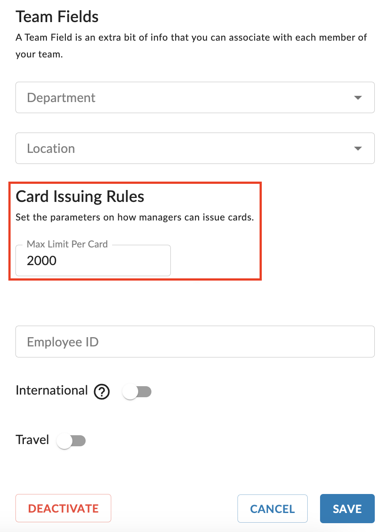The width and height of the screenshot is (392, 532).
Task: Cancel the team member changes
Action: click(272, 509)
